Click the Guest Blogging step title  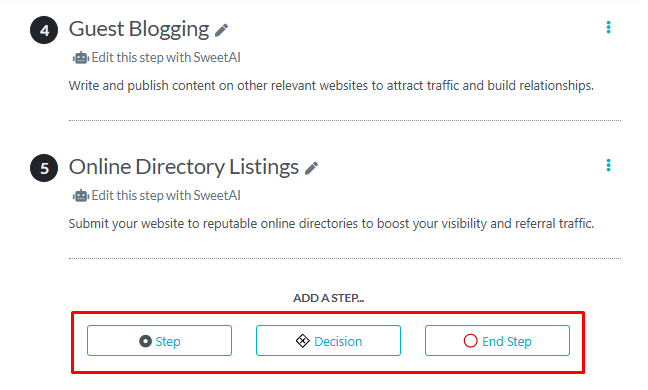(x=139, y=29)
